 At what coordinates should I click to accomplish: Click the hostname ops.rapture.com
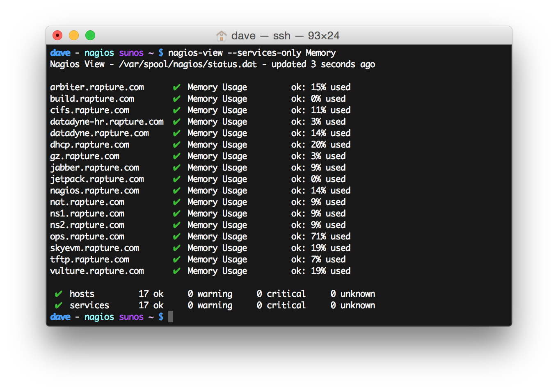click(x=87, y=237)
